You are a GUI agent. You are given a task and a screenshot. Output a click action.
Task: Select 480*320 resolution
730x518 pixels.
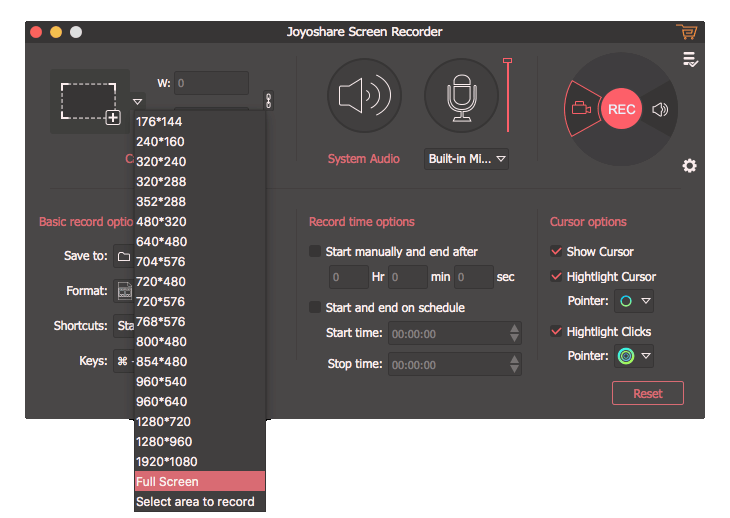(200, 222)
